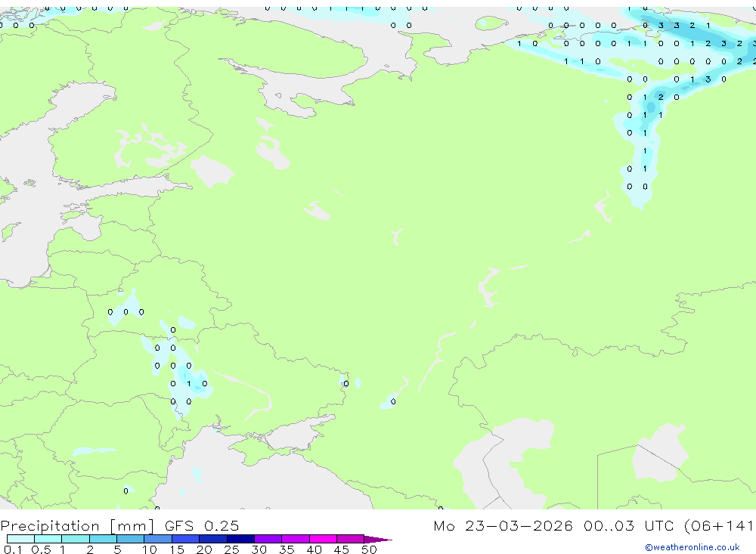
Task: Click the legend label "30"
Action: click(259, 549)
